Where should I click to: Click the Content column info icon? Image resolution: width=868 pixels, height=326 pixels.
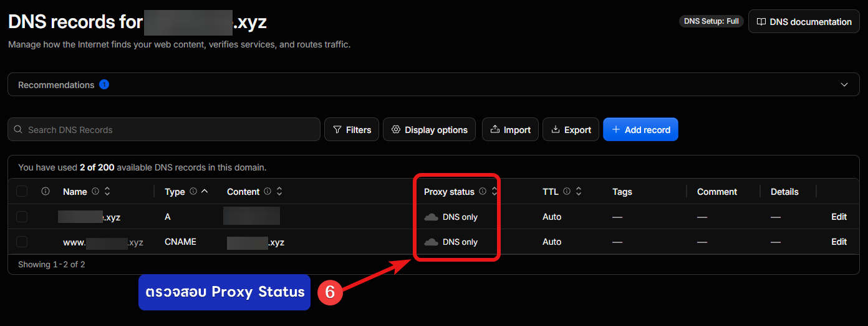pyautogui.click(x=268, y=192)
